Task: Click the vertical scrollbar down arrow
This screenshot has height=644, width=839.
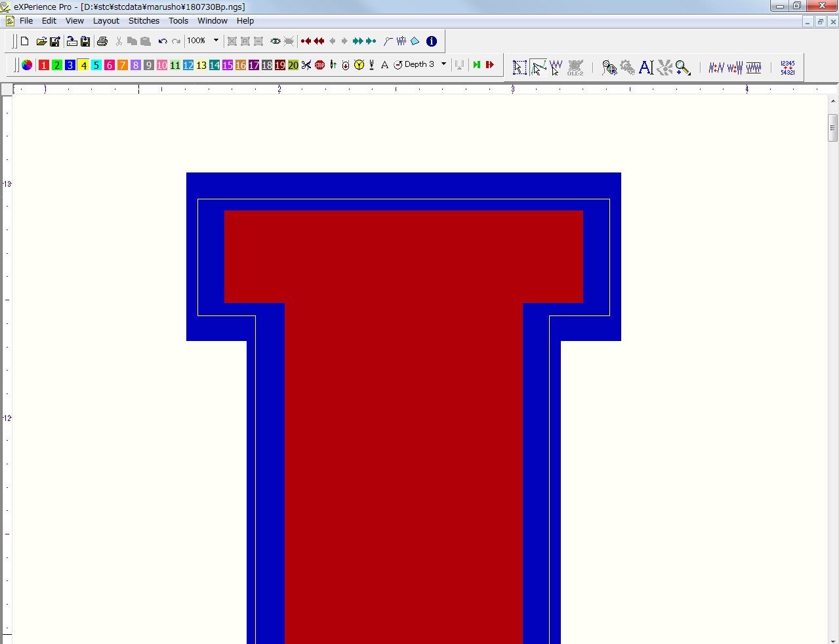Action: point(833,640)
